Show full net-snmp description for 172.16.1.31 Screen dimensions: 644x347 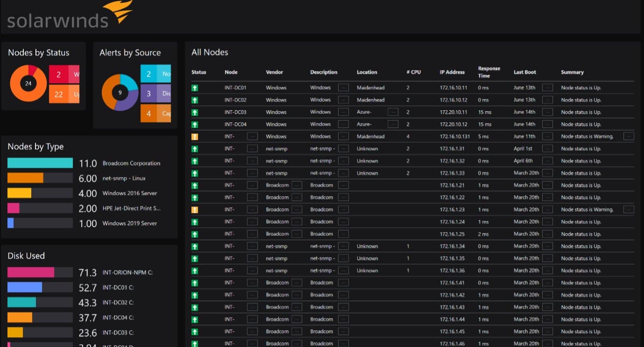pos(343,149)
